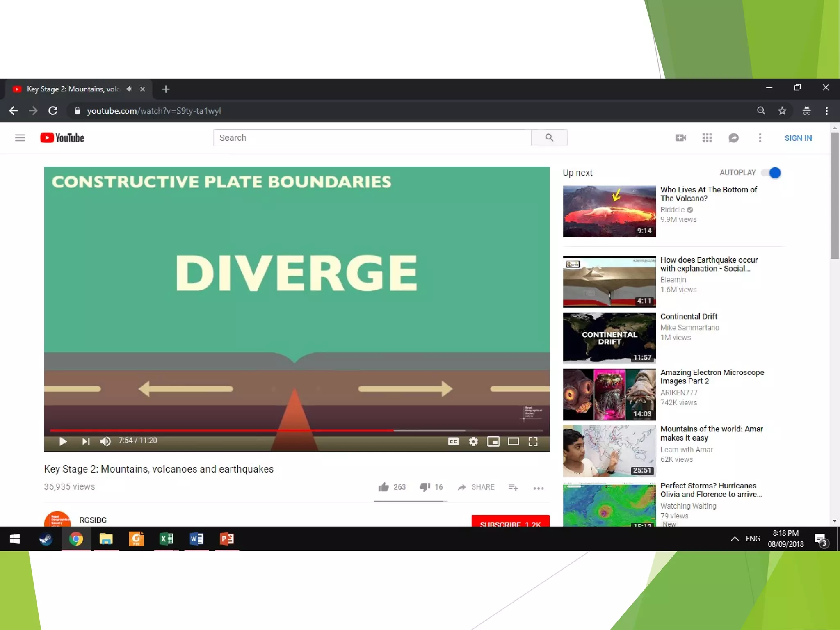Click the thumbs up like icon

click(x=383, y=487)
